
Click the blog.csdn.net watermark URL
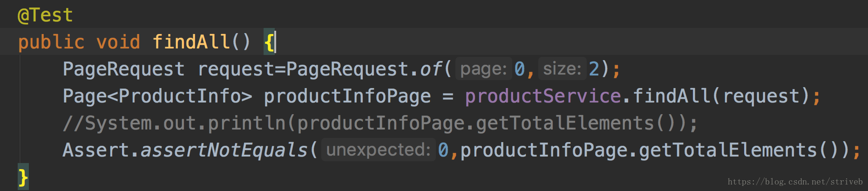click(795, 182)
